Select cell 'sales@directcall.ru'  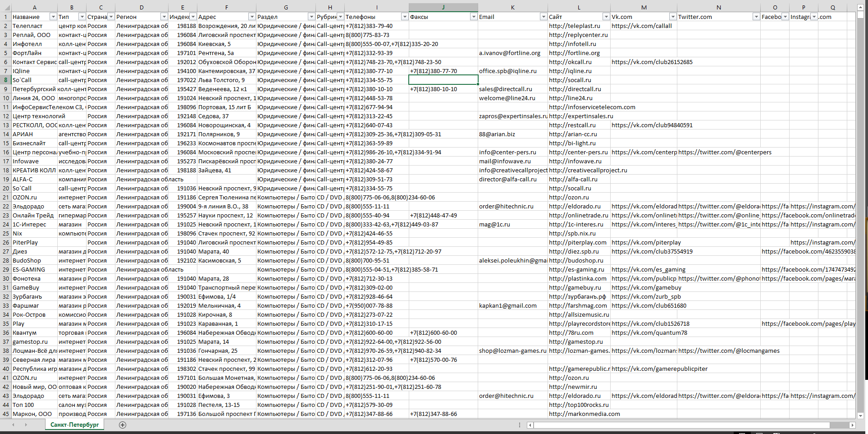[x=513, y=89]
